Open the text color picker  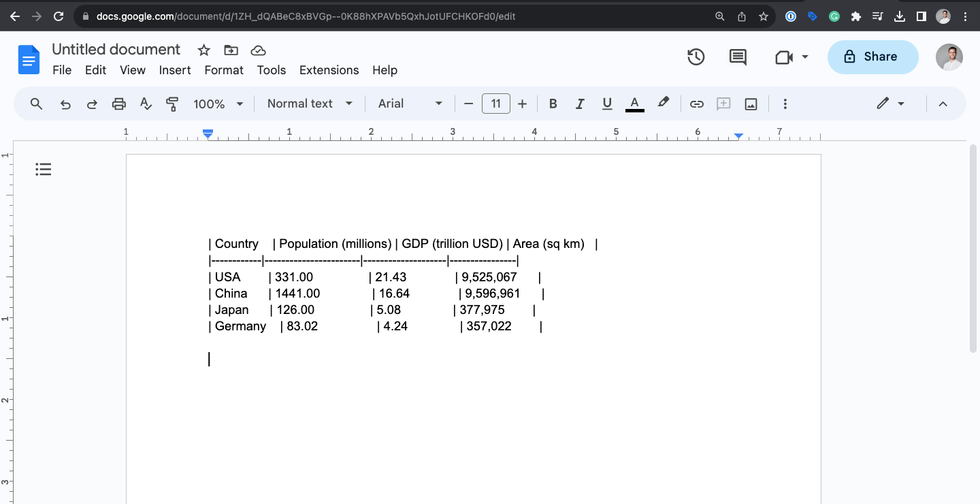coord(634,104)
